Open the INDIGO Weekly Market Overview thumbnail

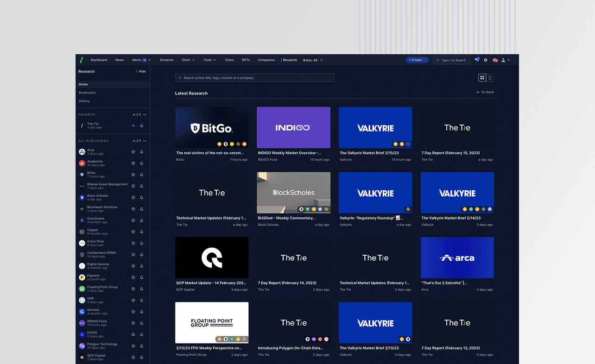pos(294,128)
